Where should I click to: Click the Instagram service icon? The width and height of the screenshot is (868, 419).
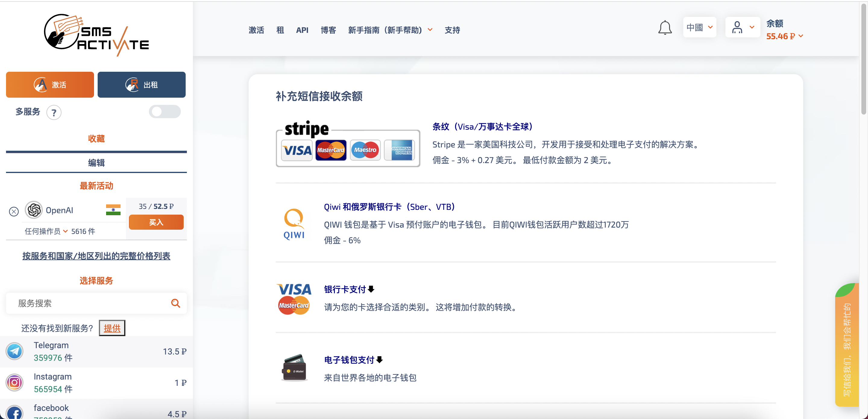point(14,383)
